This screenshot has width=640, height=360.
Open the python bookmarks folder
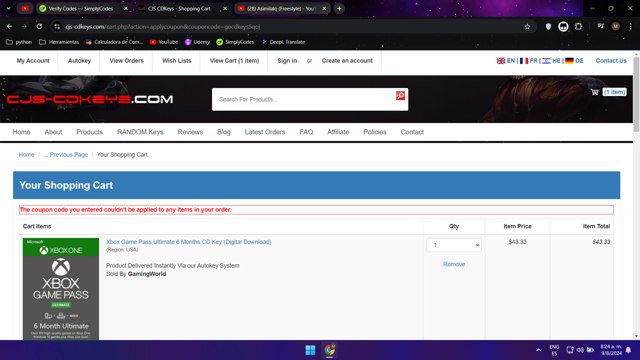pos(19,42)
